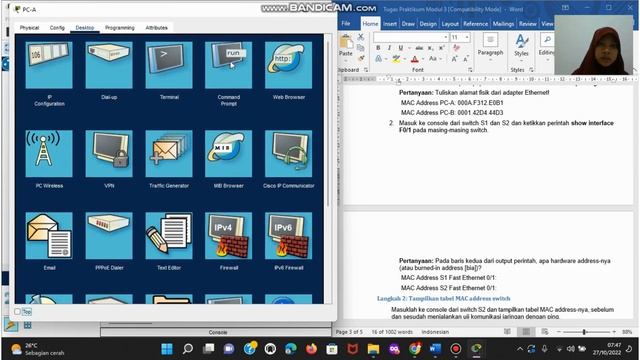Viewport: 640px width, 360px height.
Task: Open Change Case Aa dropdown
Action: coord(434,59)
